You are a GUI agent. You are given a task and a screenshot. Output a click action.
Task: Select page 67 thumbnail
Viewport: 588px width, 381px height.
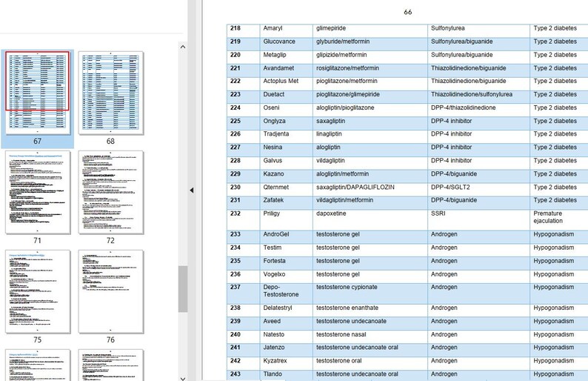tap(38, 93)
